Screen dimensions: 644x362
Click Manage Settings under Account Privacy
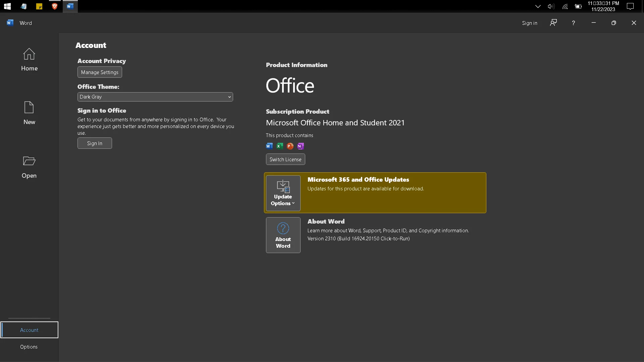[100, 72]
